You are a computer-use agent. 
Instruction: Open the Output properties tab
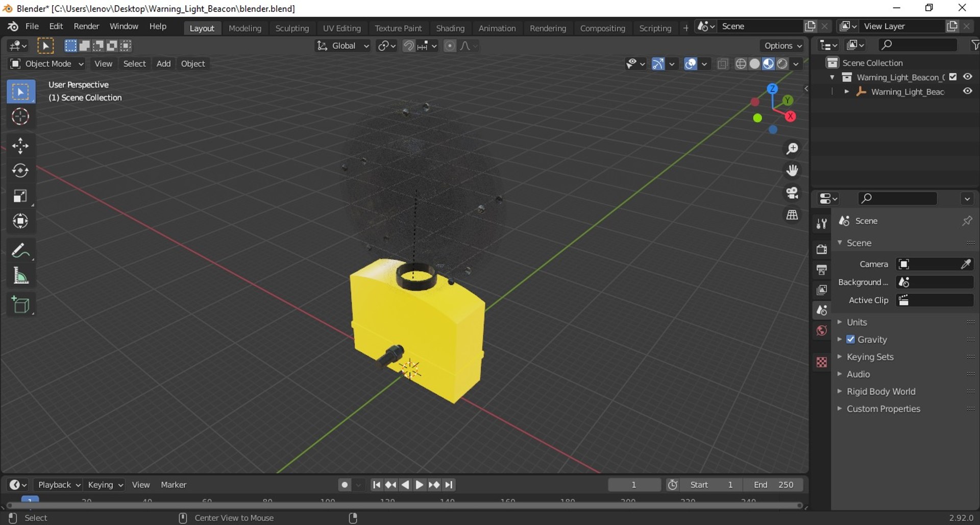click(821, 270)
